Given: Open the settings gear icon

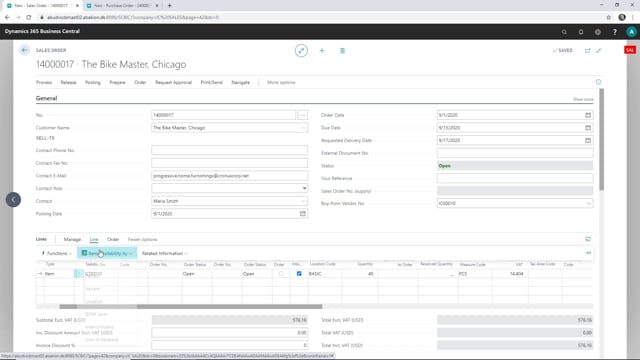Looking at the screenshot, I should (598, 32).
